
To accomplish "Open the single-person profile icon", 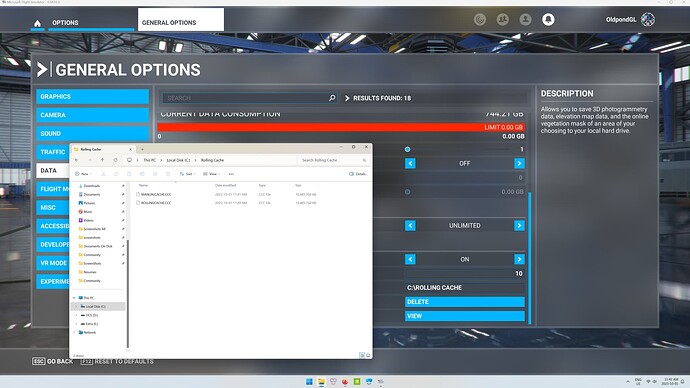I will 525,19.
